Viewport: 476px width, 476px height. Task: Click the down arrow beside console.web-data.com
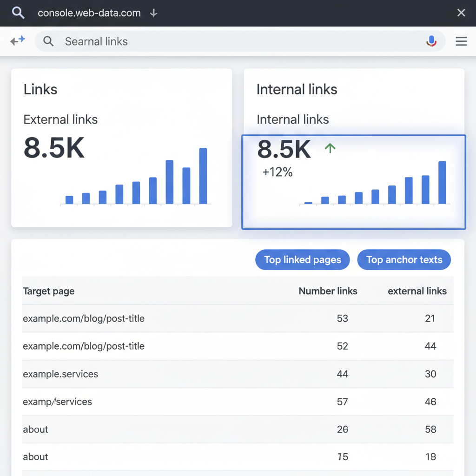(x=153, y=13)
